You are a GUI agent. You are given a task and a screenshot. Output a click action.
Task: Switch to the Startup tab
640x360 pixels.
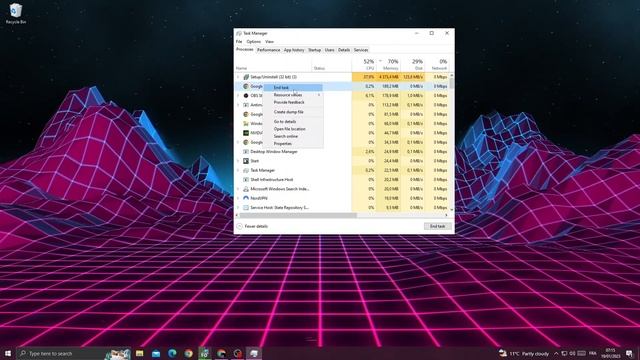pyautogui.click(x=314, y=50)
